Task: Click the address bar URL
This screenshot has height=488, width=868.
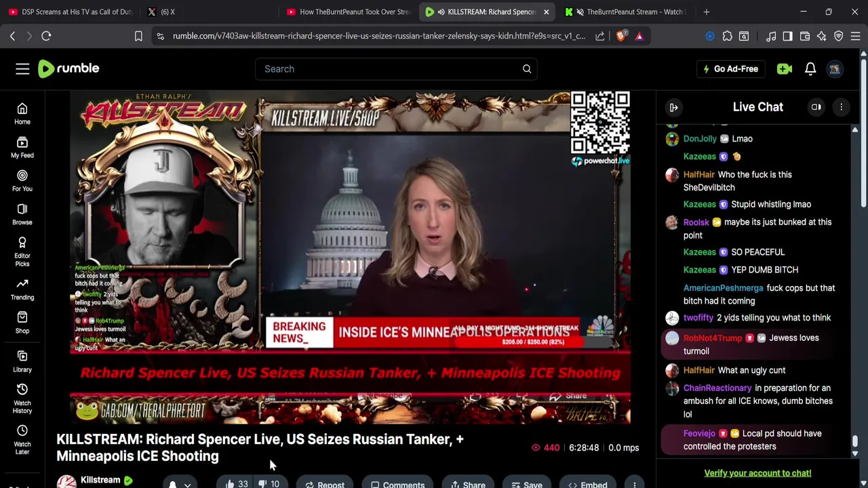Action: [x=378, y=36]
